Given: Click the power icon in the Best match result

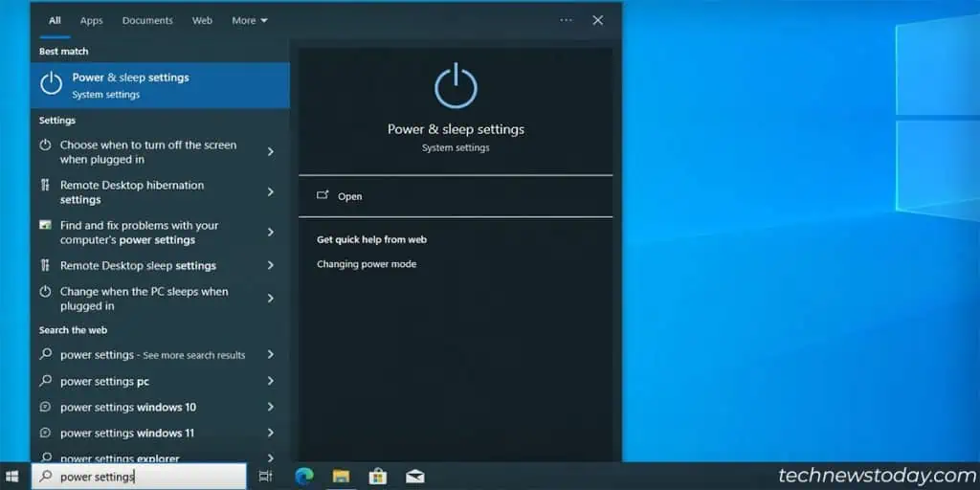Looking at the screenshot, I should click(x=52, y=84).
